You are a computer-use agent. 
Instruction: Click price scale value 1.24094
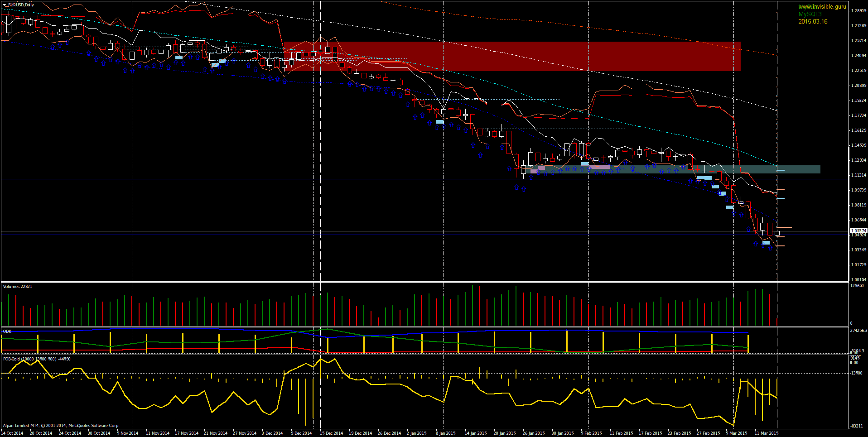tap(859, 56)
